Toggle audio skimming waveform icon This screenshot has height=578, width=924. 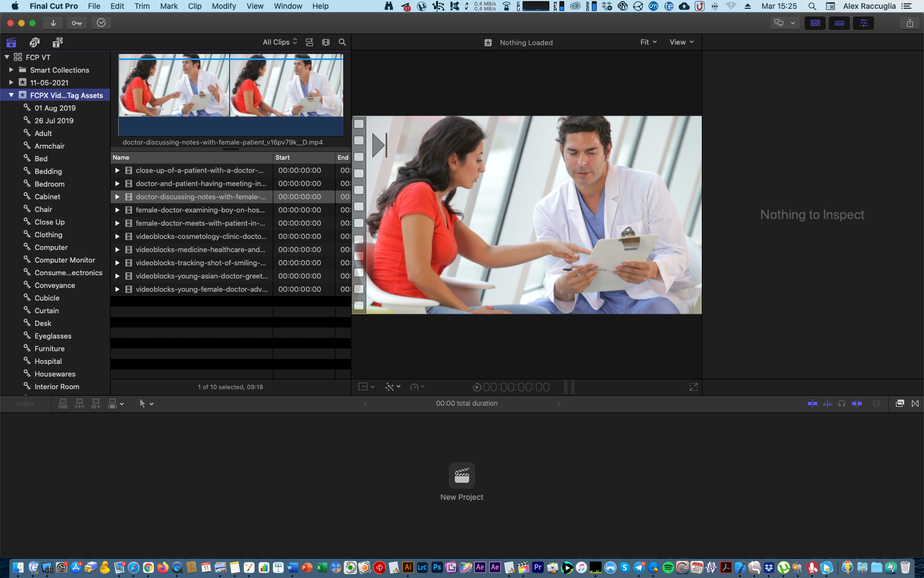(x=827, y=403)
